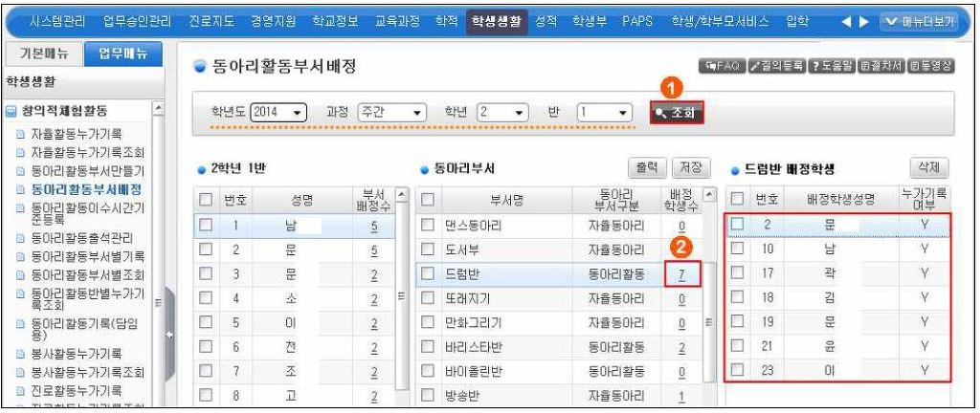Check student number 4 소 row checkbox
The height and width of the screenshot is (413, 980).
pos(205,298)
